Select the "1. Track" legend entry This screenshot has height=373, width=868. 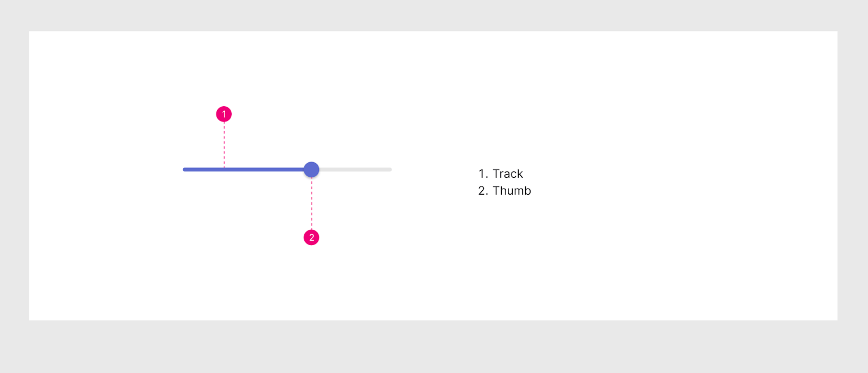pyautogui.click(x=501, y=173)
